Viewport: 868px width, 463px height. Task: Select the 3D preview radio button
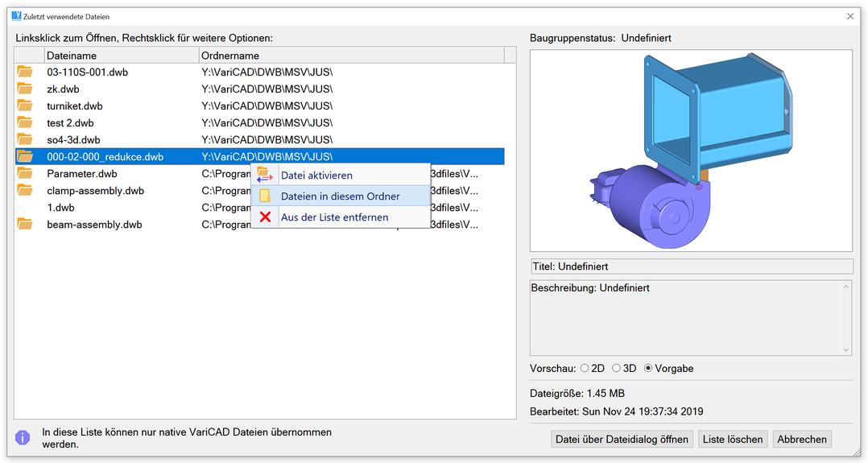(x=617, y=368)
